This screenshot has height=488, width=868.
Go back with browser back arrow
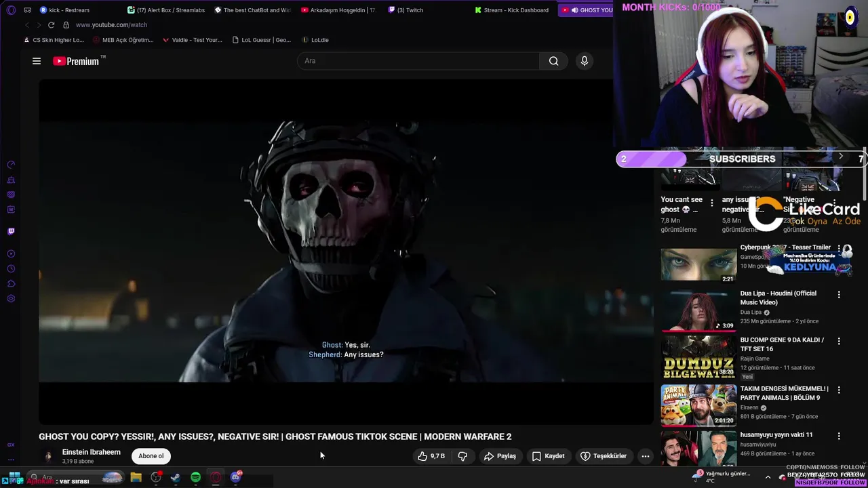[x=26, y=25]
